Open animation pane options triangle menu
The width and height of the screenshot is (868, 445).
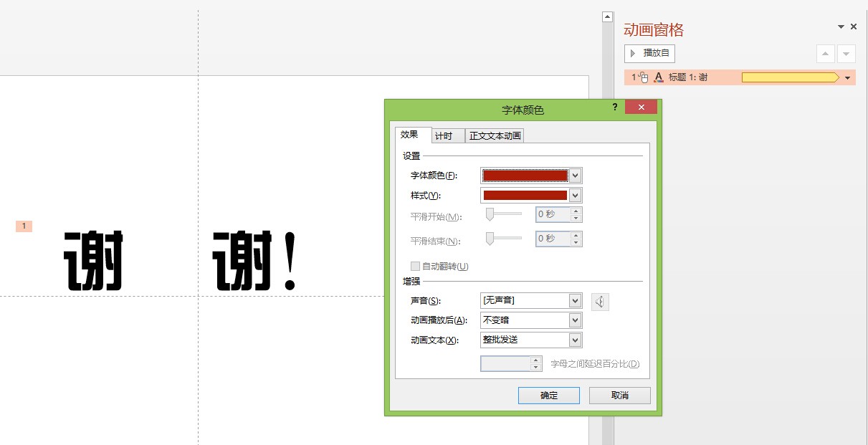pyautogui.click(x=841, y=27)
